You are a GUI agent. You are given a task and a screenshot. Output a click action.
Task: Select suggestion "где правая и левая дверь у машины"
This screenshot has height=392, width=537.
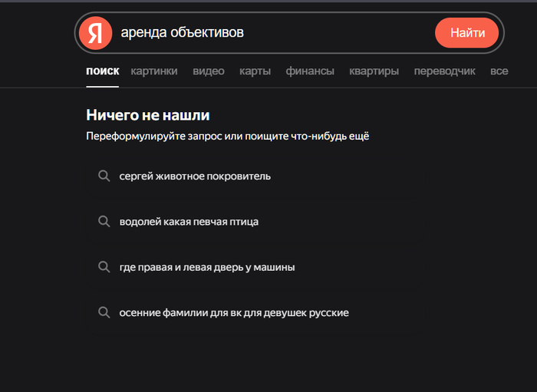[207, 267]
